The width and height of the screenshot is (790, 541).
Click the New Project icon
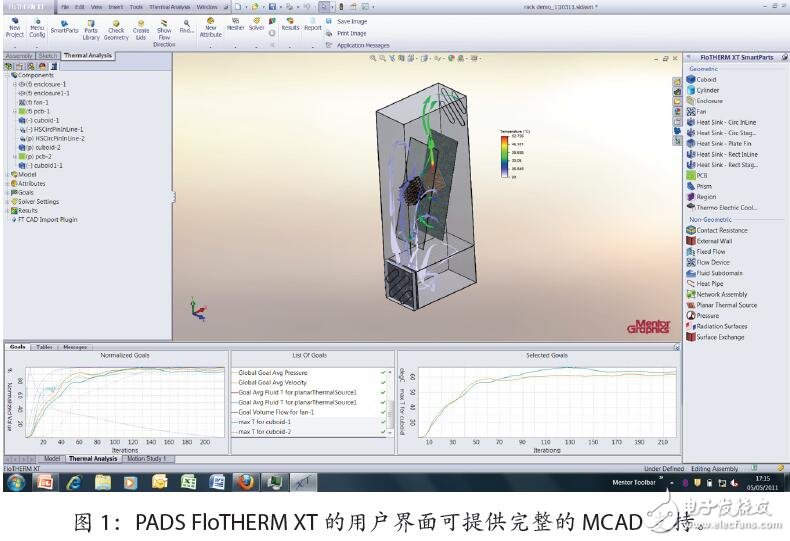[14, 26]
